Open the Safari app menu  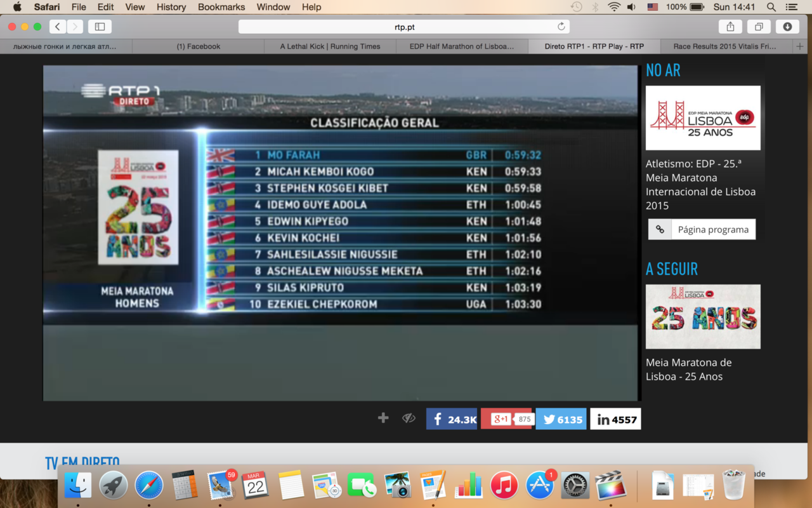click(x=48, y=7)
